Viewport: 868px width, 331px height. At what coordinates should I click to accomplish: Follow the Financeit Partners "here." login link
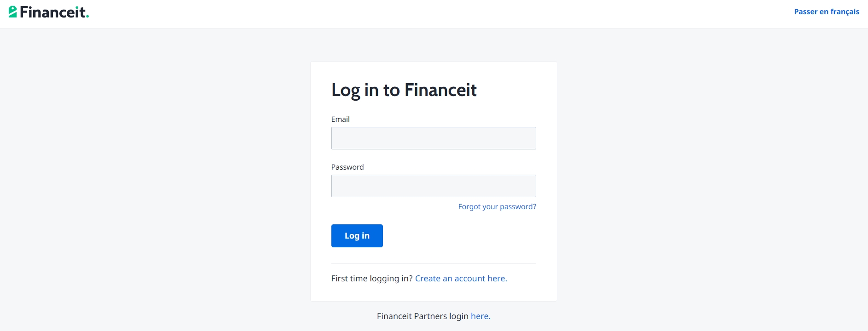(x=480, y=316)
